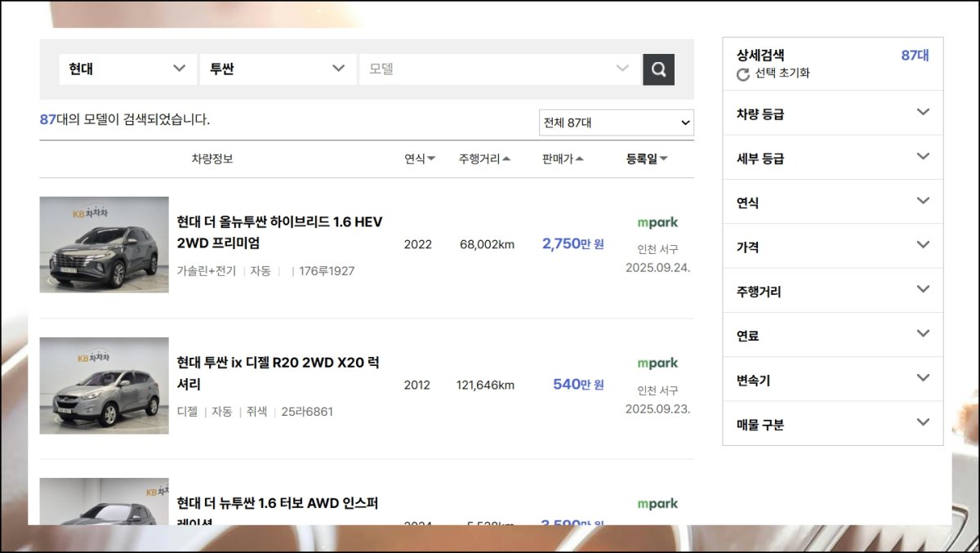This screenshot has width=980, height=553.
Task: Click the 540만 원 price
Action: (578, 384)
